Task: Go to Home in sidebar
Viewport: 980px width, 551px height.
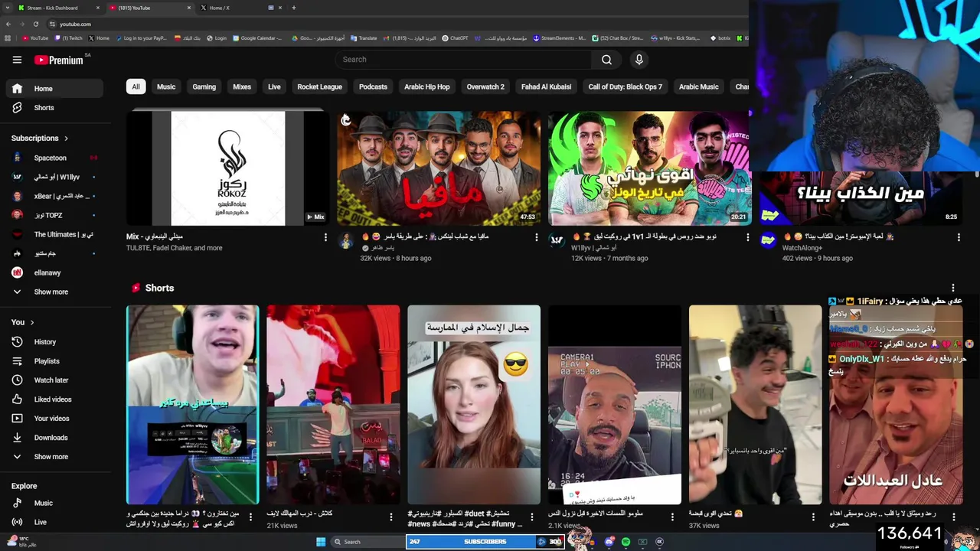Action: click(54, 89)
